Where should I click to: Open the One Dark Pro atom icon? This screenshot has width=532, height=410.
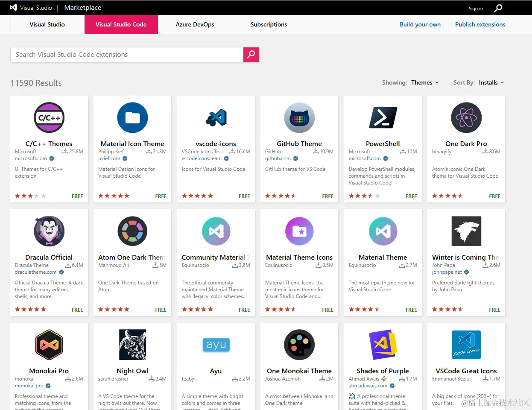click(x=466, y=117)
